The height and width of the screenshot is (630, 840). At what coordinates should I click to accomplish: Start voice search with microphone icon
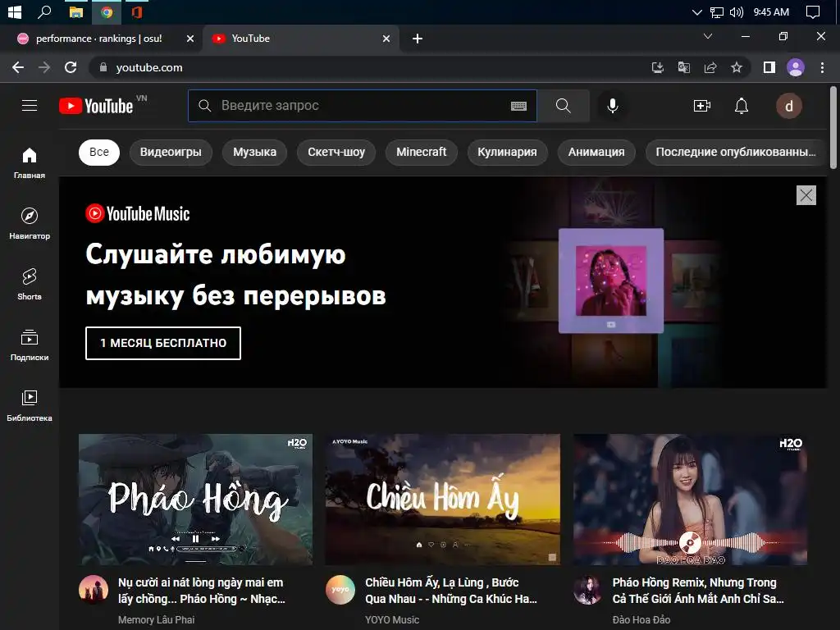click(x=612, y=106)
